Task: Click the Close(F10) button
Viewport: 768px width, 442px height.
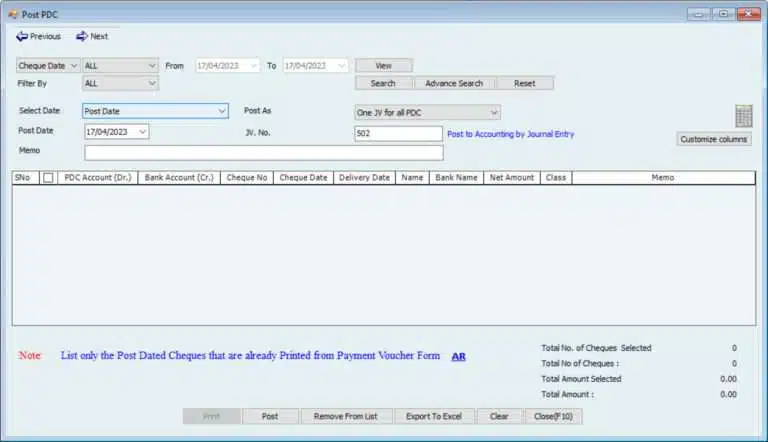Action: pyautogui.click(x=553, y=416)
